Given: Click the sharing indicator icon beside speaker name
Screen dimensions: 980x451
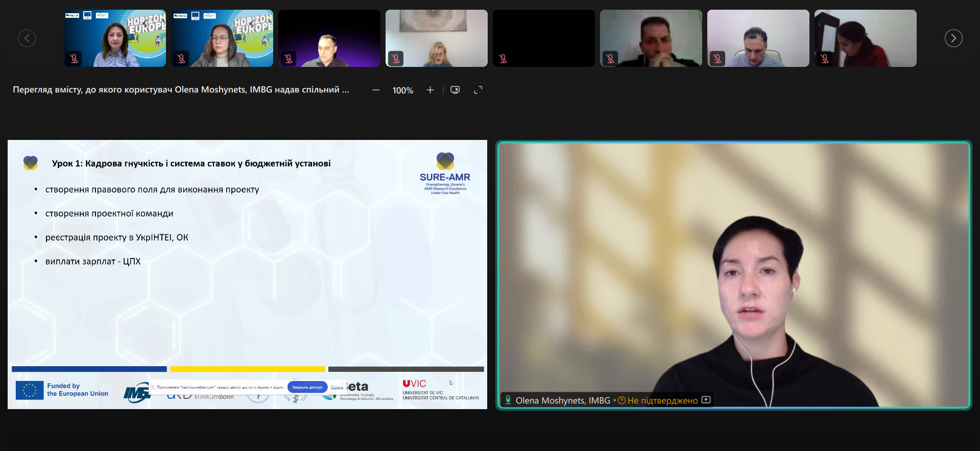Looking at the screenshot, I should pyautogui.click(x=706, y=400).
